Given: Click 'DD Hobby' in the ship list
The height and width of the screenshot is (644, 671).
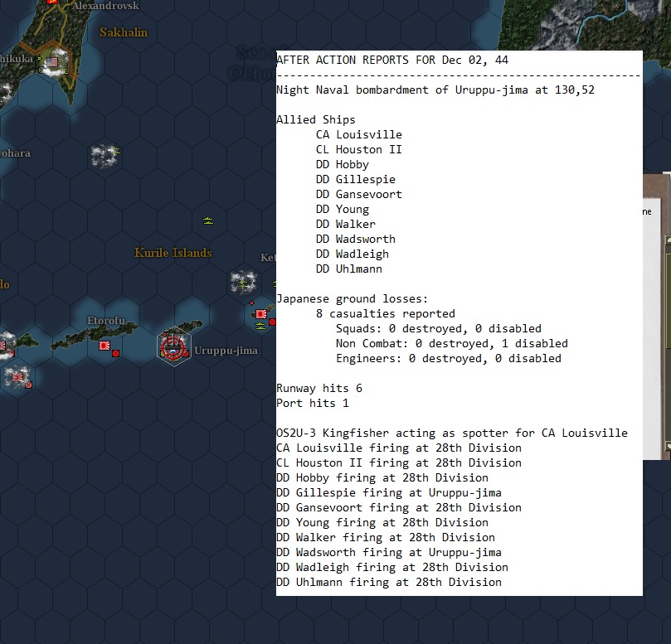Looking at the screenshot, I should coord(343,165).
